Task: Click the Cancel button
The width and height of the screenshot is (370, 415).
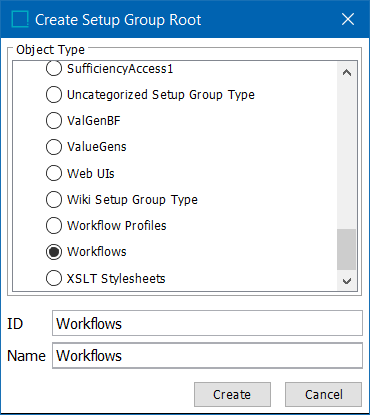Action: (x=323, y=395)
